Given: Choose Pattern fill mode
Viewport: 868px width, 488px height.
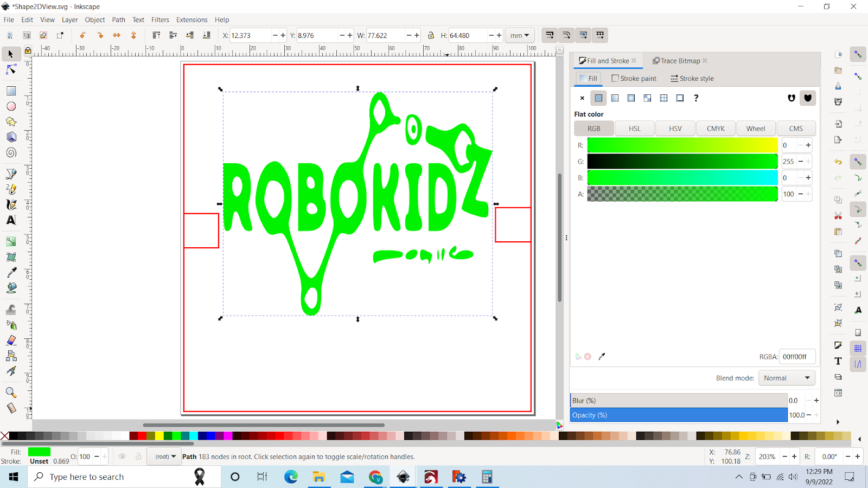Looking at the screenshot, I should coord(663,98).
